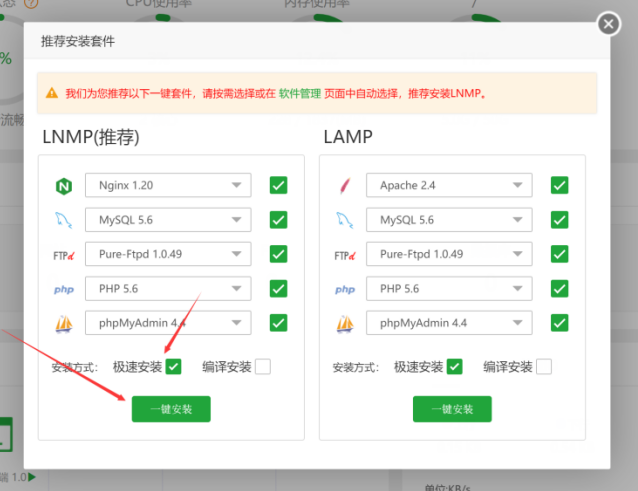Uncheck Pure-Ftpd 1.0.49 in LAMP
Image resolution: width=638 pixels, height=491 pixels.
[x=560, y=254]
